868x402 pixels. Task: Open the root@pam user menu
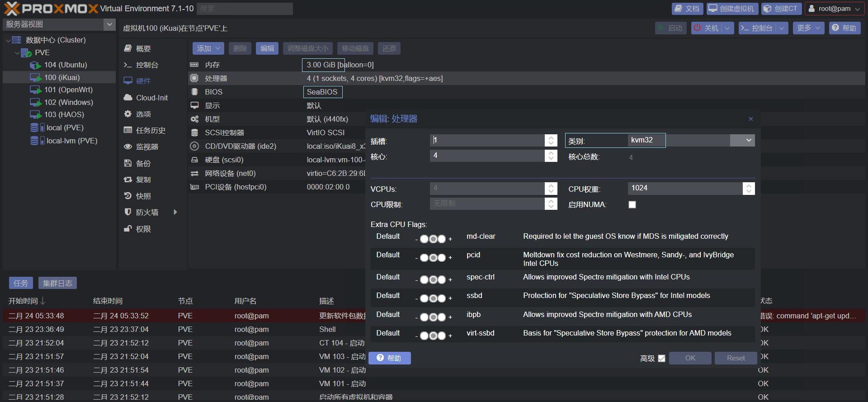click(835, 9)
